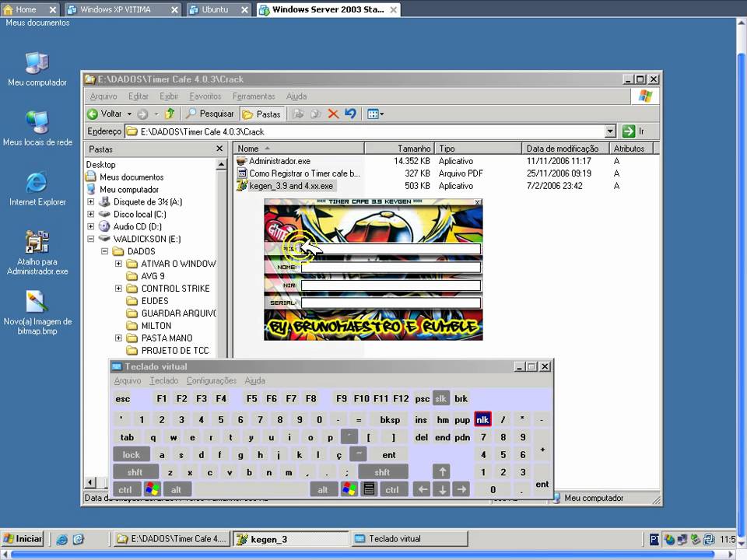Image resolution: width=747 pixels, height=560 pixels.
Task: Click the NOME input field in keygen
Action: pyautogui.click(x=391, y=267)
